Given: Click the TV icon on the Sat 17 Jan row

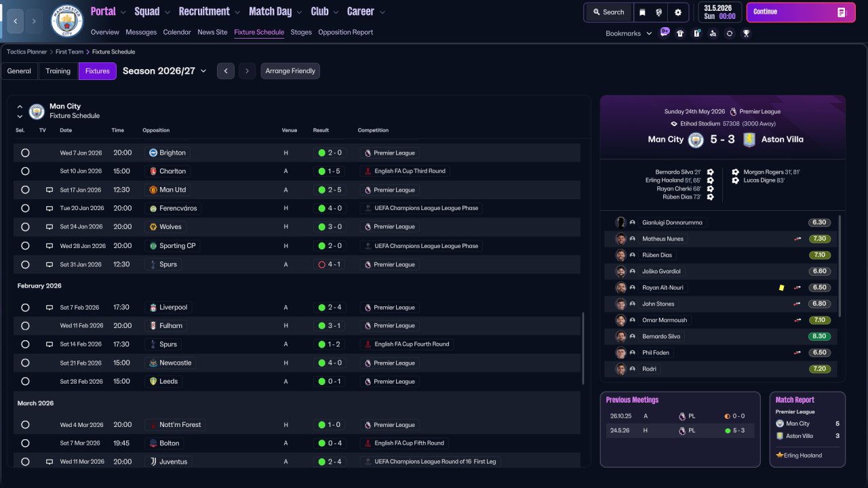Looking at the screenshot, I should point(50,190).
